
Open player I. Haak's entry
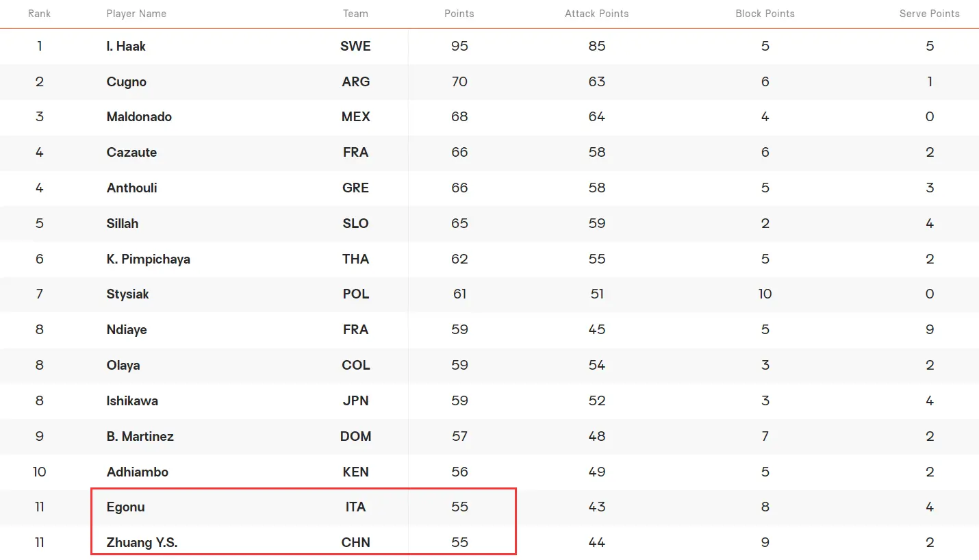(x=126, y=46)
